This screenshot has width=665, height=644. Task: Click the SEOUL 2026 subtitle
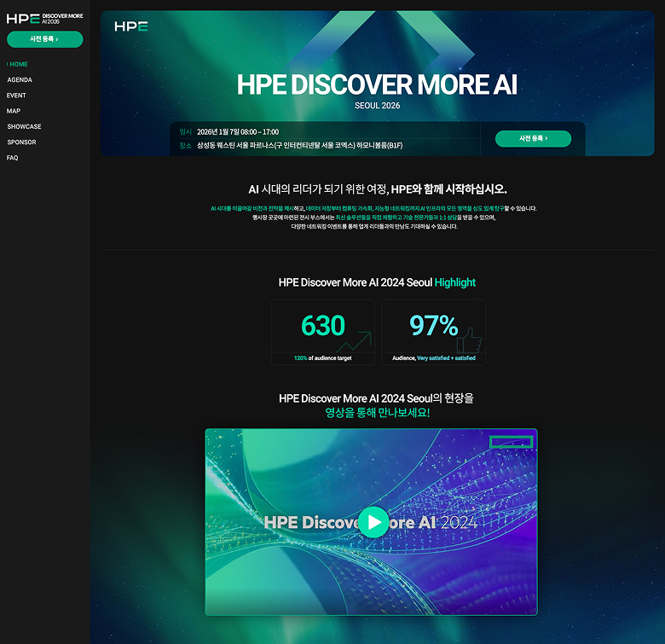pos(377,106)
